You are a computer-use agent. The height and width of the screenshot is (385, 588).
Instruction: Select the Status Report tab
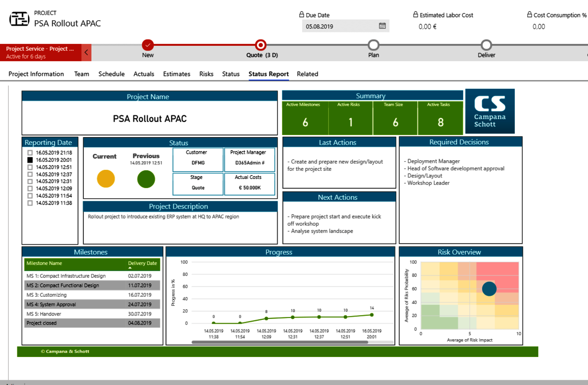[x=268, y=74]
